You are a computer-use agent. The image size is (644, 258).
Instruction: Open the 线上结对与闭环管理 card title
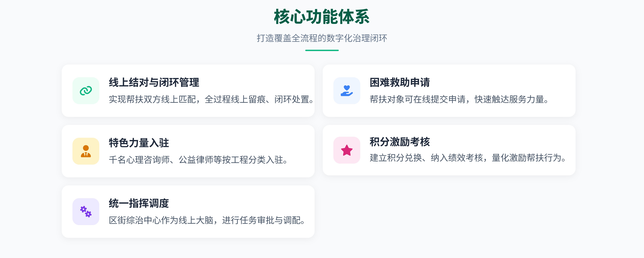[x=154, y=82]
